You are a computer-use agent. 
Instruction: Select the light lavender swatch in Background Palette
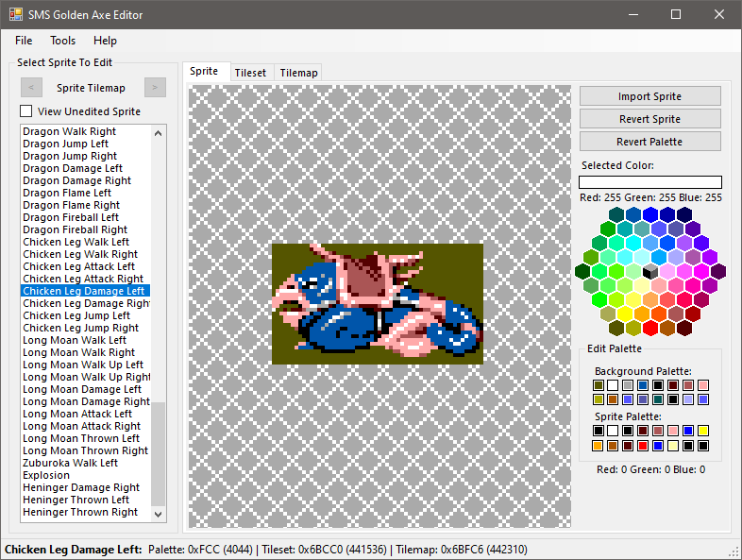point(688,399)
